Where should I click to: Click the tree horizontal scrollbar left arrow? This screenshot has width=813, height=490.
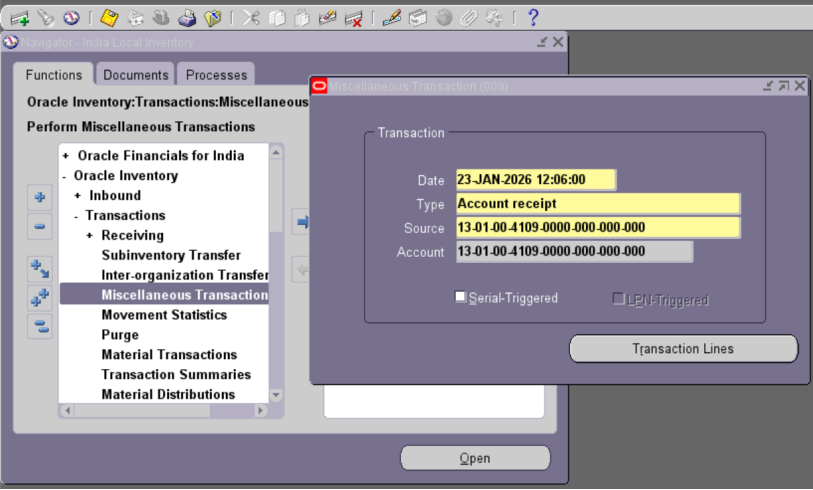coord(67,411)
